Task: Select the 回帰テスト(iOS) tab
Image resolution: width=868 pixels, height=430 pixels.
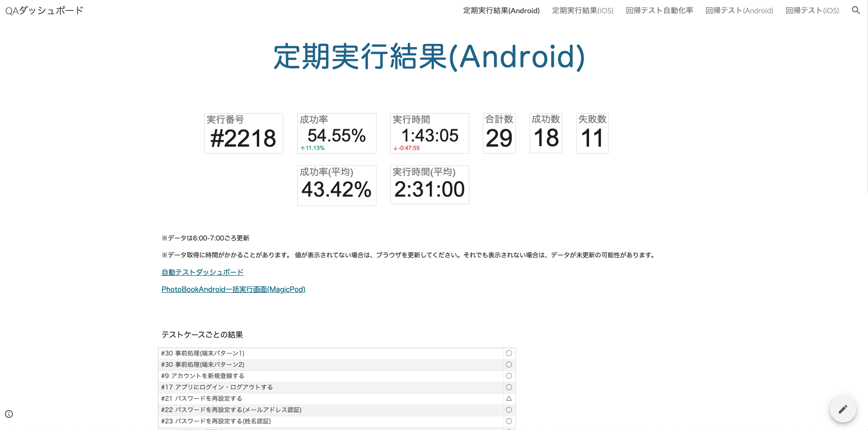Action: [x=812, y=10]
